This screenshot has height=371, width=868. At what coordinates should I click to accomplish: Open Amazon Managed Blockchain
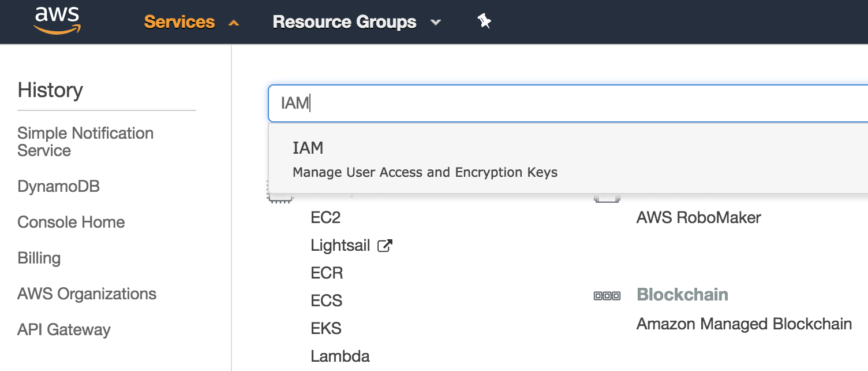[744, 324]
